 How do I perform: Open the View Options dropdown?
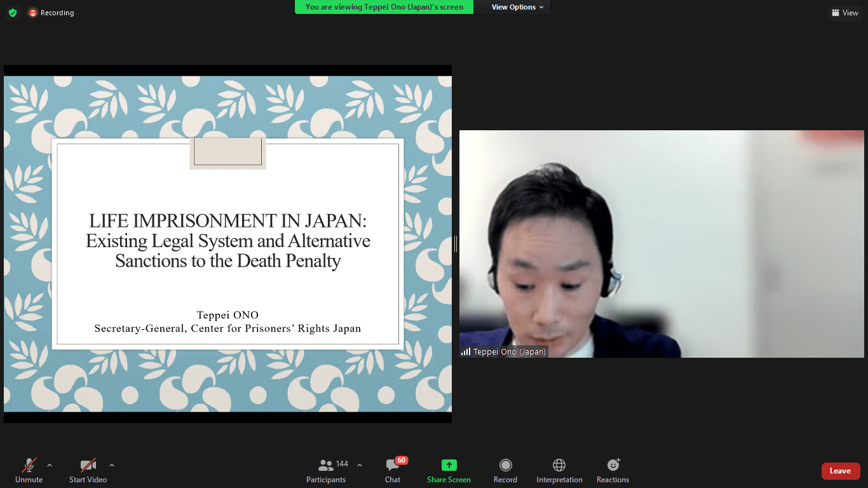point(517,7)
